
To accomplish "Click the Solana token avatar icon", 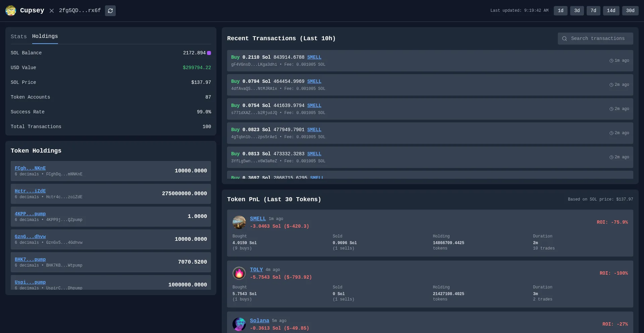I will (x=239, y=324).
